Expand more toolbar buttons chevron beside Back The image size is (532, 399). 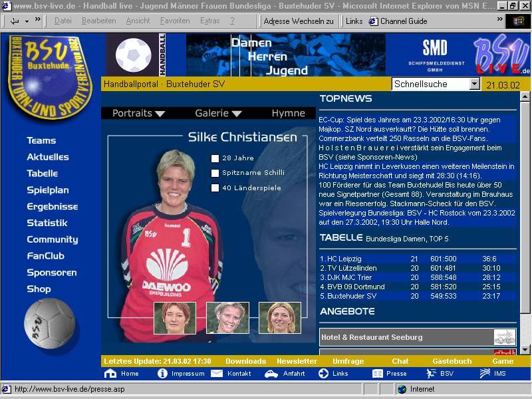click(x=38, y=19)
